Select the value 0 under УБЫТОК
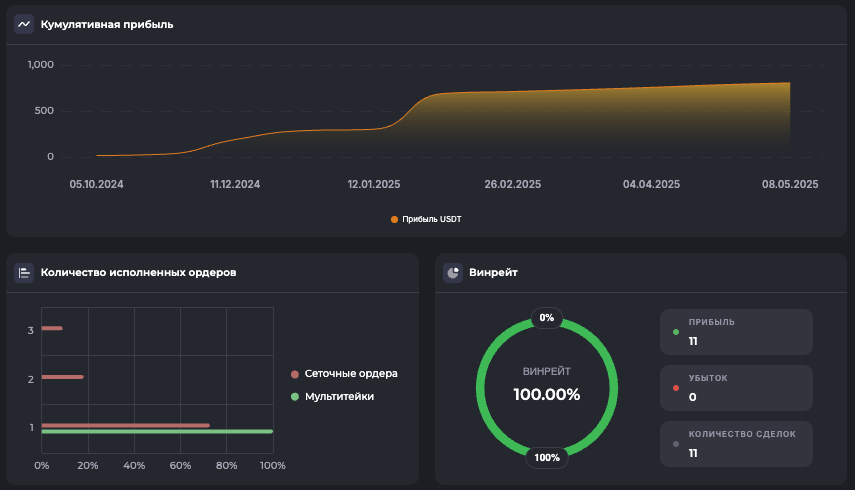This screenshot has height=490, width=855. pyautogui.click(x=693, y=397)
